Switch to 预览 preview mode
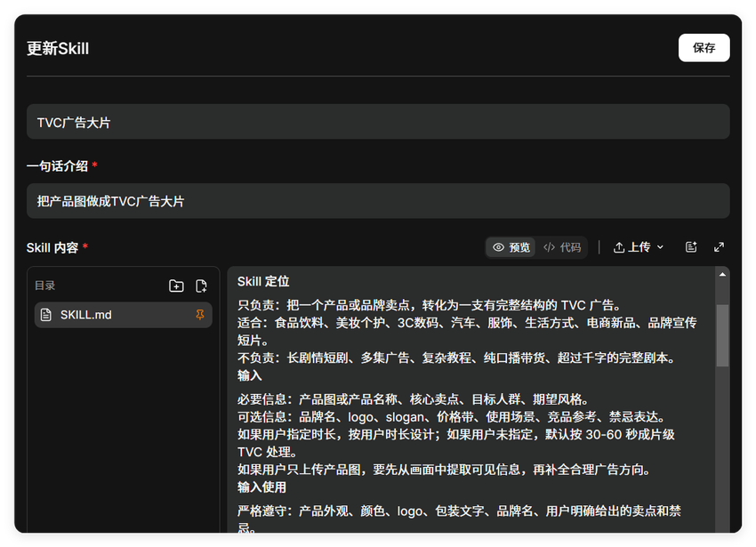 511,247
